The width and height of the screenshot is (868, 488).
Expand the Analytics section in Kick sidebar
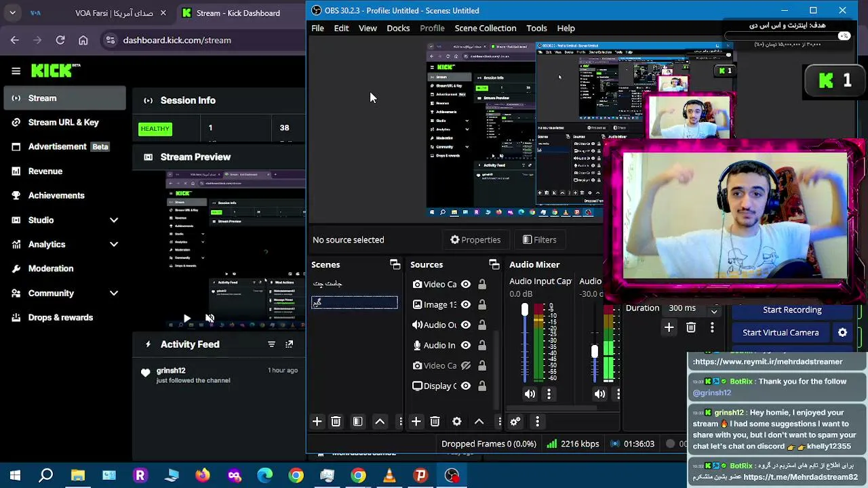pyautogui.click(x=113, y=244)
